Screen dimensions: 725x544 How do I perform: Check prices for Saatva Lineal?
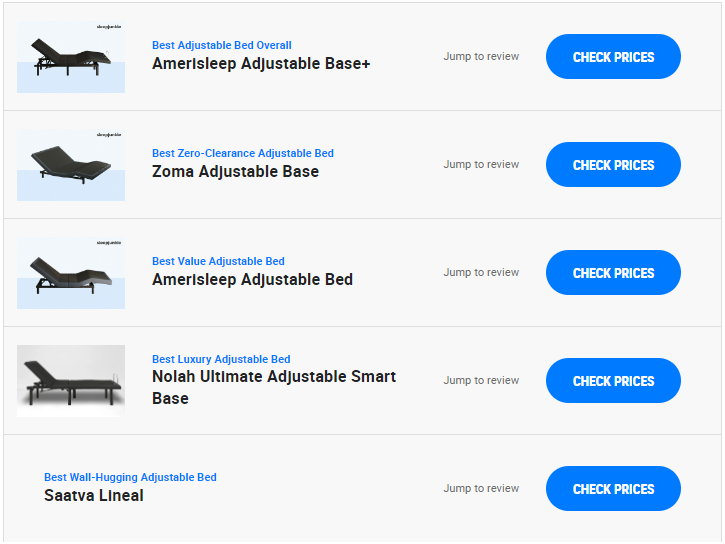tap(613, 489)
